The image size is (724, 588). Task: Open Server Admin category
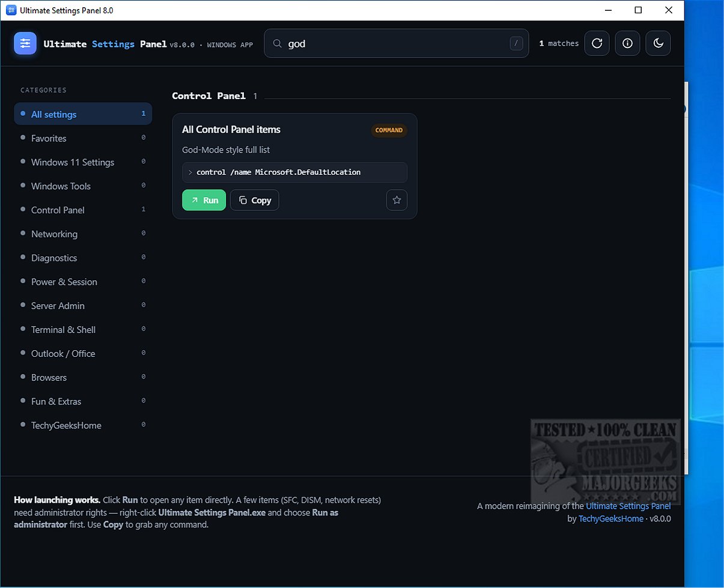pos(83,306)
